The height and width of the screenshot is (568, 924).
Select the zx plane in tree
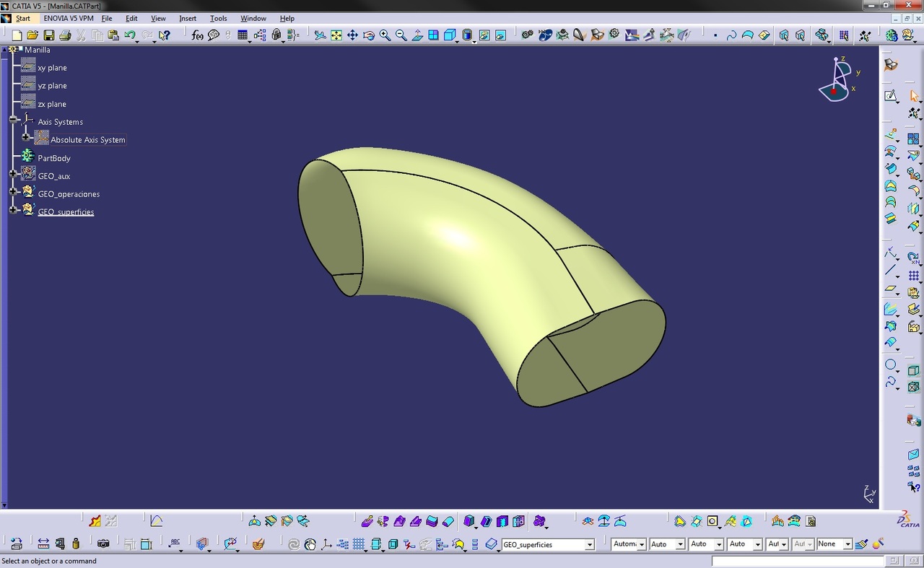click(x=52, y=104)
